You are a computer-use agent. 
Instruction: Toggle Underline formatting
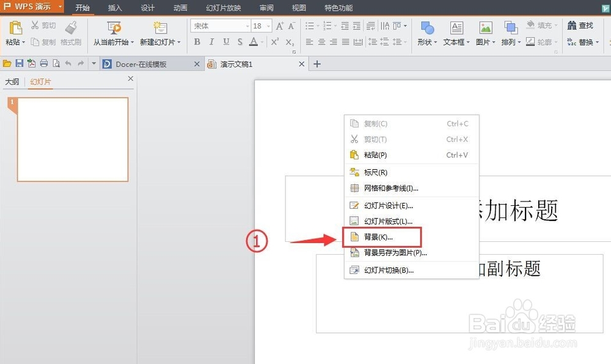pyautogui.click(x=226, y=42)
